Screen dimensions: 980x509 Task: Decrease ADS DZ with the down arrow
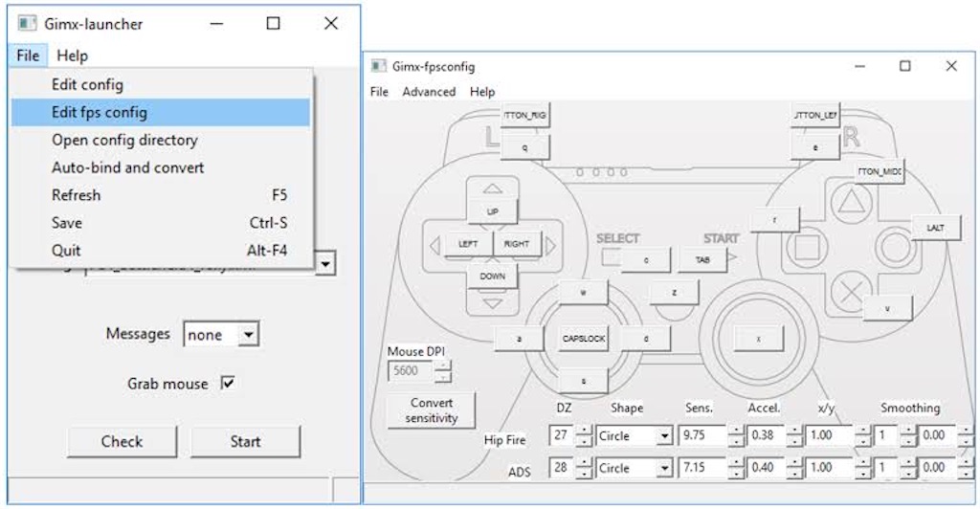point(583,474)
